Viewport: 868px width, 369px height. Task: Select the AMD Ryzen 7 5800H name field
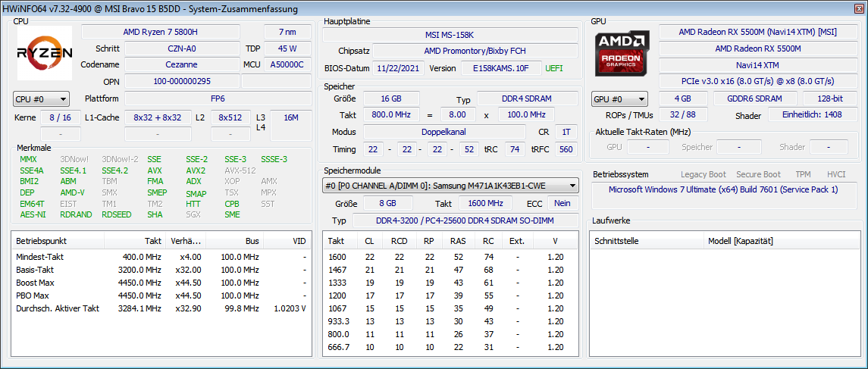pyautogui.click(x=161, y=32)
